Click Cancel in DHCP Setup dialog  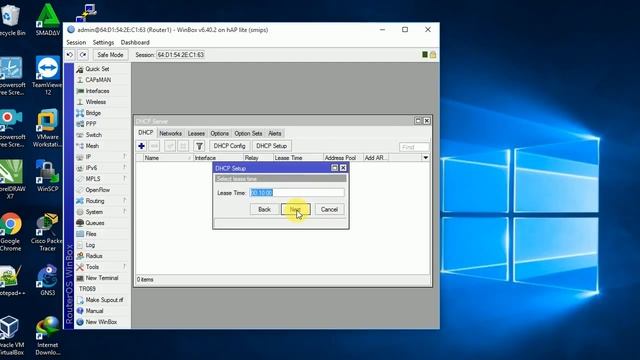click(x=329, y=209)
